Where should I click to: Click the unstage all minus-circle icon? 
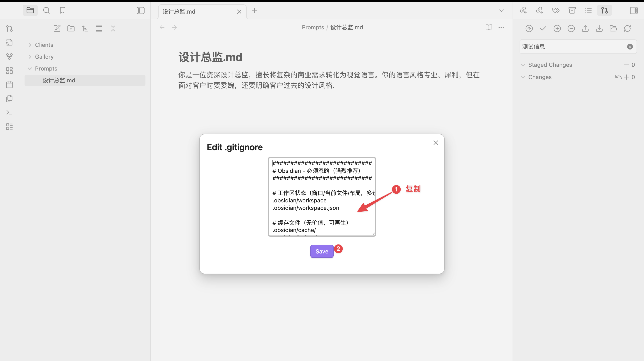[571, 28]
